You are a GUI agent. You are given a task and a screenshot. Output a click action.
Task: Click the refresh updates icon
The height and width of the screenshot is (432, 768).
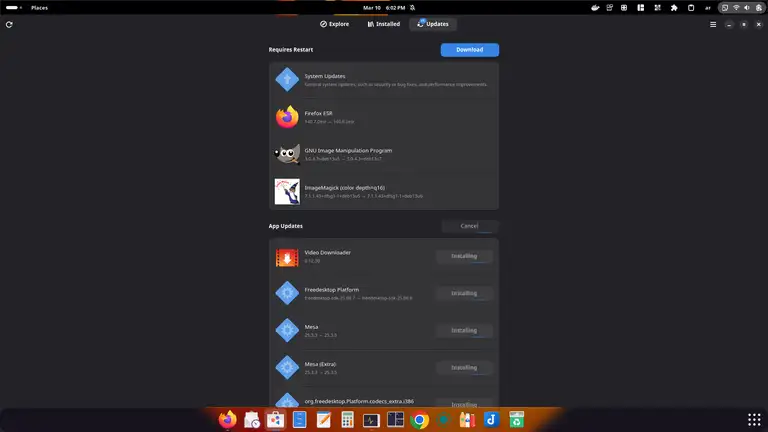coord(9,24)
